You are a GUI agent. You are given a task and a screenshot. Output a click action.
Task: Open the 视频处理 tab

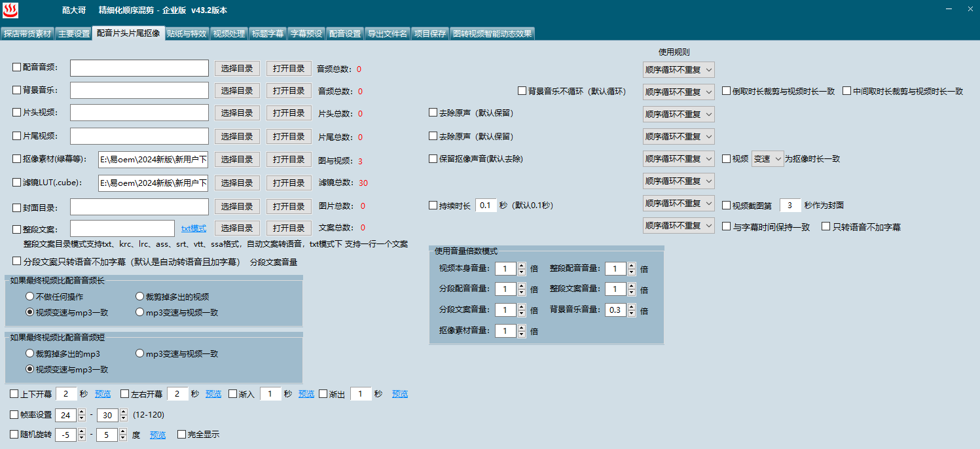point(229,34)
